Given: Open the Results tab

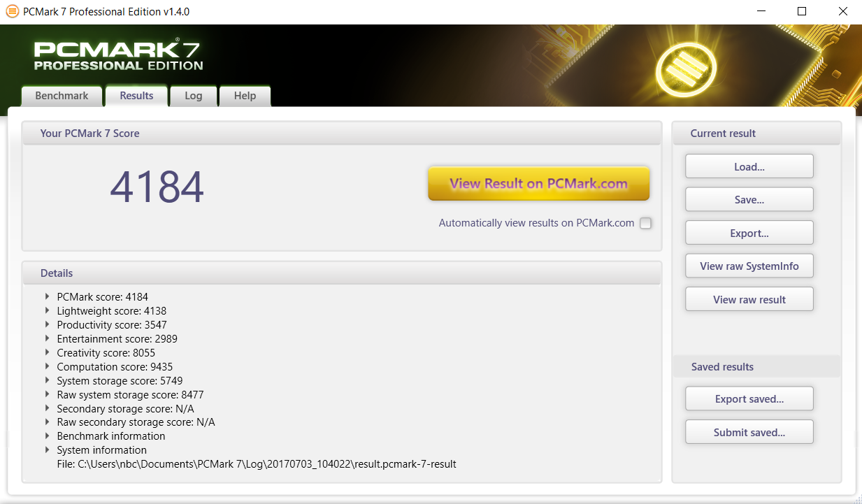Looking at the screenshot, I should pyautogui.click(x=136, y=96).
